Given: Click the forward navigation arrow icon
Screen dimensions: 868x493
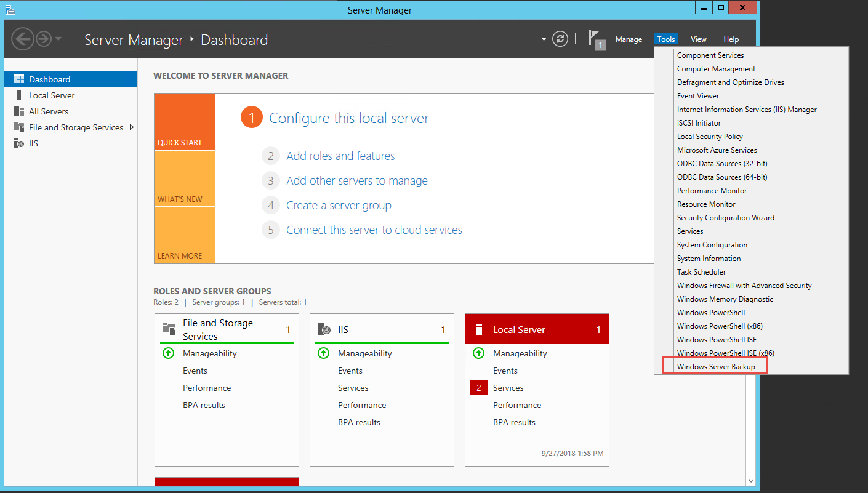Looking at the screenshot, I should tap(44, 39).
